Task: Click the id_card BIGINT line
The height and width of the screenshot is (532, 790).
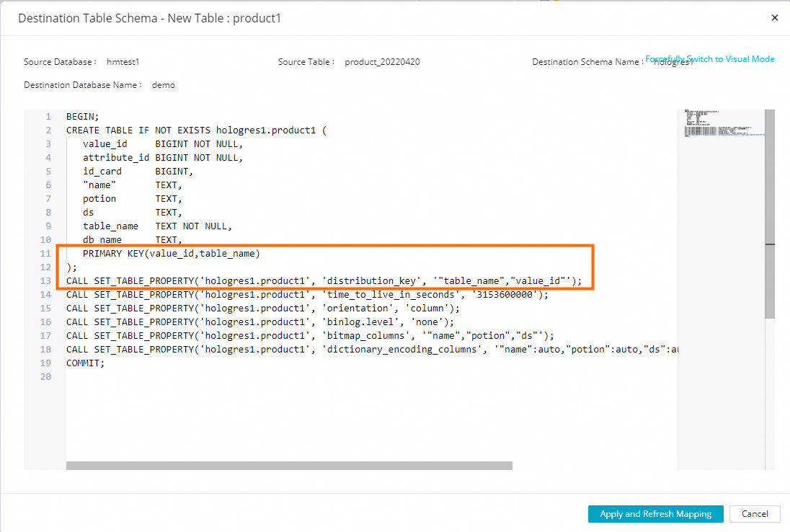Action: pos(138,172)
